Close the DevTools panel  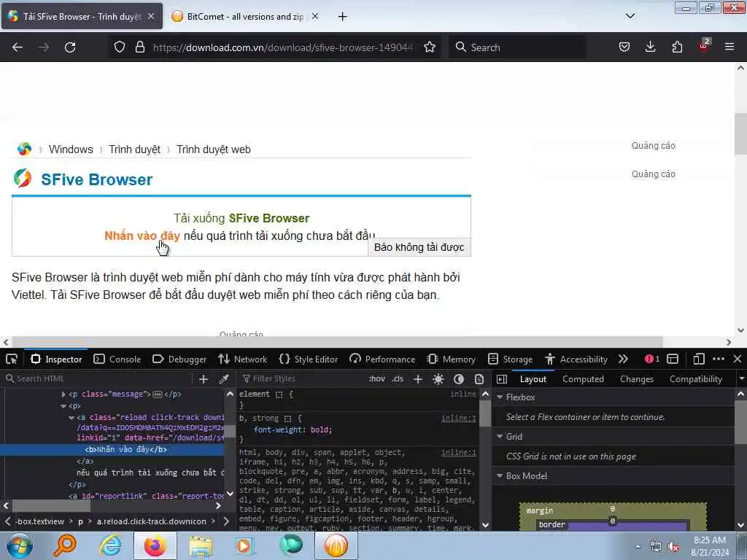(x=737, y=359)
